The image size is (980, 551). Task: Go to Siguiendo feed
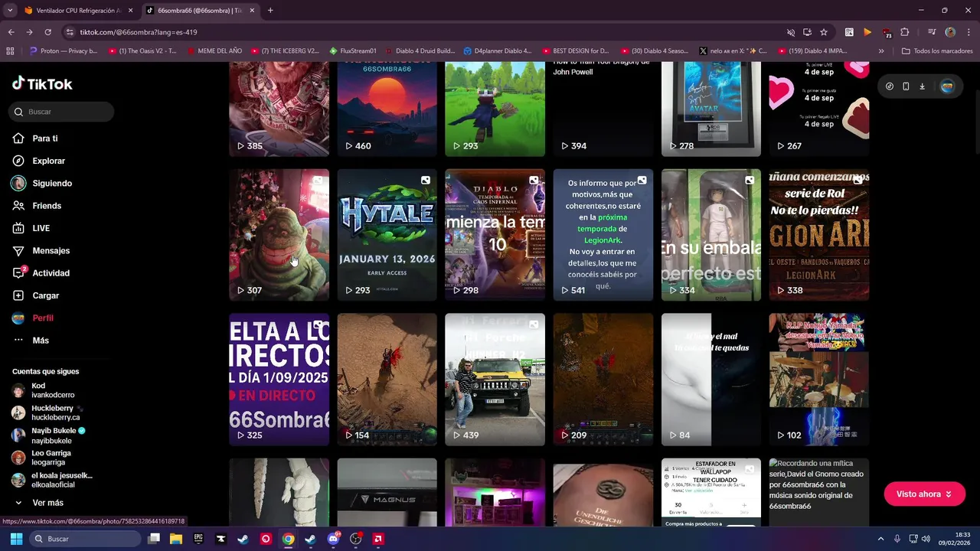pyautogui.click(x=42, y=184)
